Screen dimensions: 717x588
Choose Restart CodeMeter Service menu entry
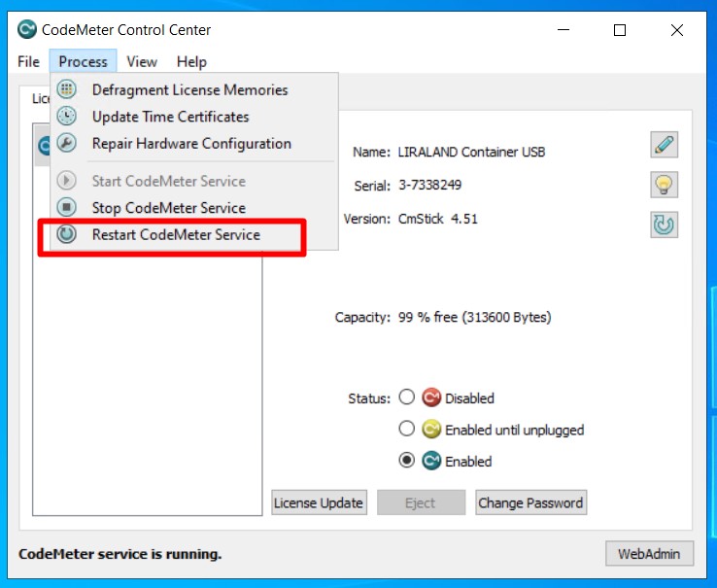[x=176, y=234]
